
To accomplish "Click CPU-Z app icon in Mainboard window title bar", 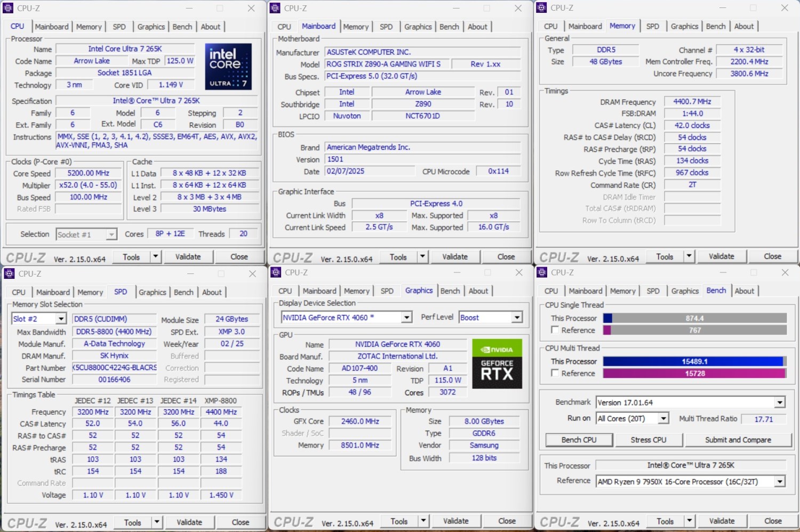I will 275,8.
